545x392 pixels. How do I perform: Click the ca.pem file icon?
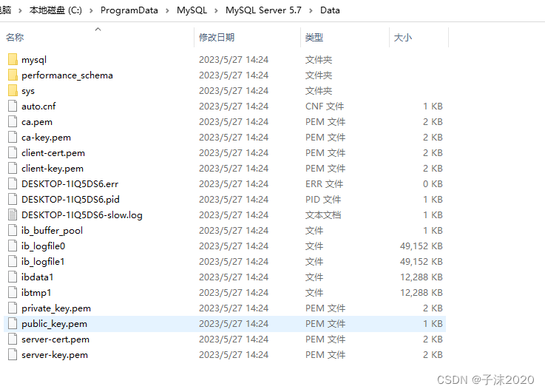13,121
